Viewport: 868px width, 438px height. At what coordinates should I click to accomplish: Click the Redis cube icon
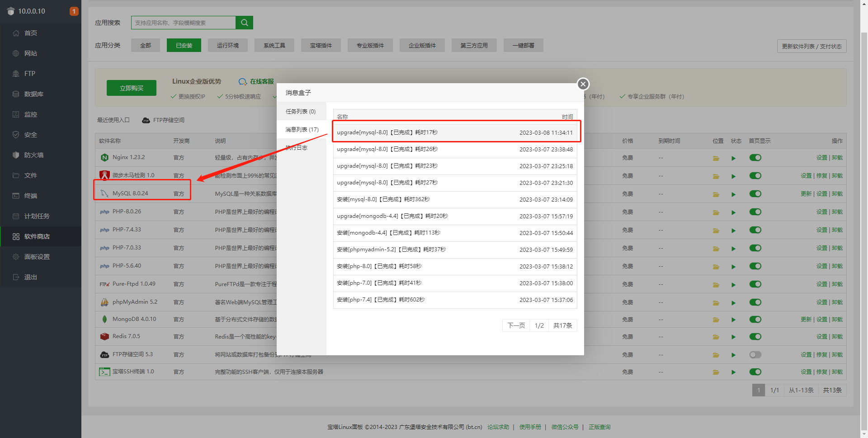(104, 336)
